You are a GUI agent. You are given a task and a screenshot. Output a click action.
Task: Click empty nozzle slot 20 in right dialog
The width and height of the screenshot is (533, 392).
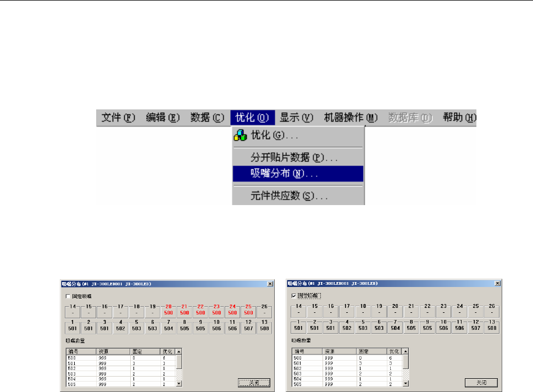click(x=395, y=310)
